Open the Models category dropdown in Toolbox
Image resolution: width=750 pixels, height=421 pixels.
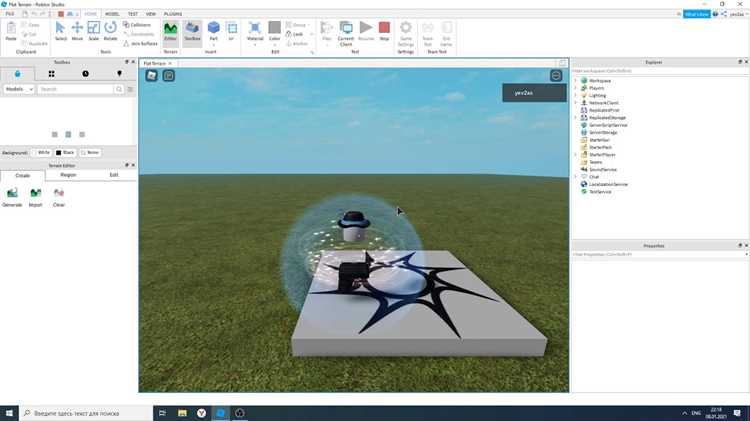coord(19,89)
